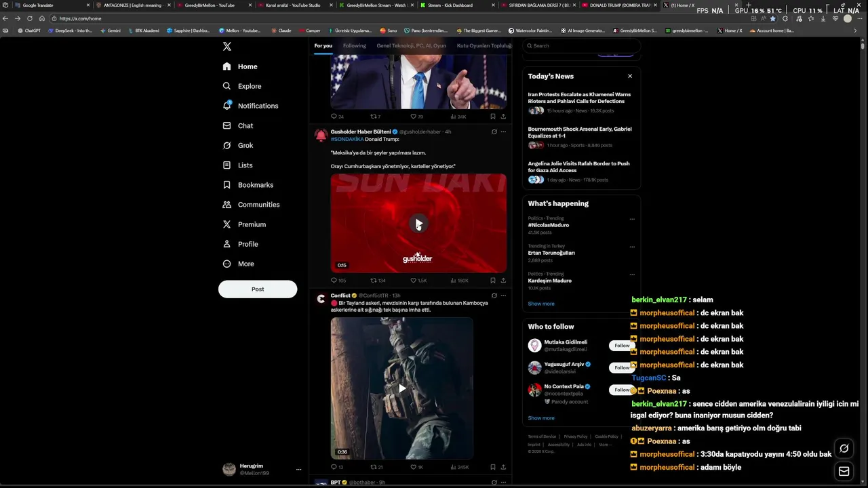Open the Messages floating button
The width and height of the screenshot is (868, 488).
click(x=844, y=472)
